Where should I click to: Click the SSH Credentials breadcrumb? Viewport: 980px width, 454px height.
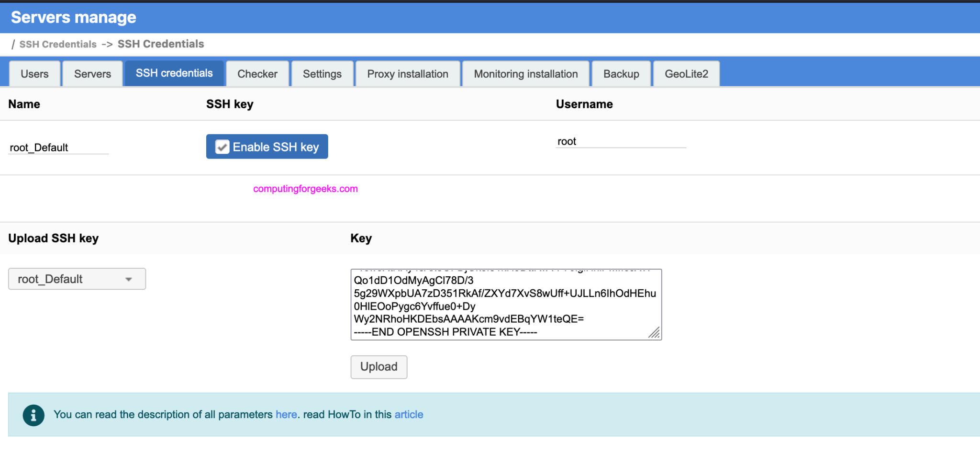tap(57, 44)
